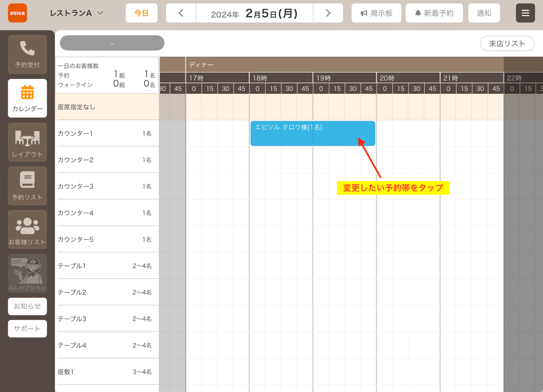Jump to 今日

pyautogui.click(x=141, y=13)
